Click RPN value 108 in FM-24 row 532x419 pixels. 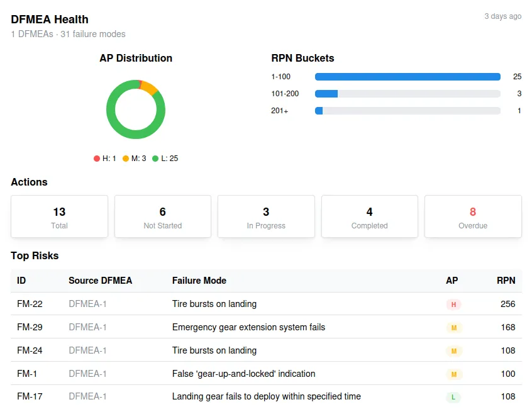click(508, 350)
